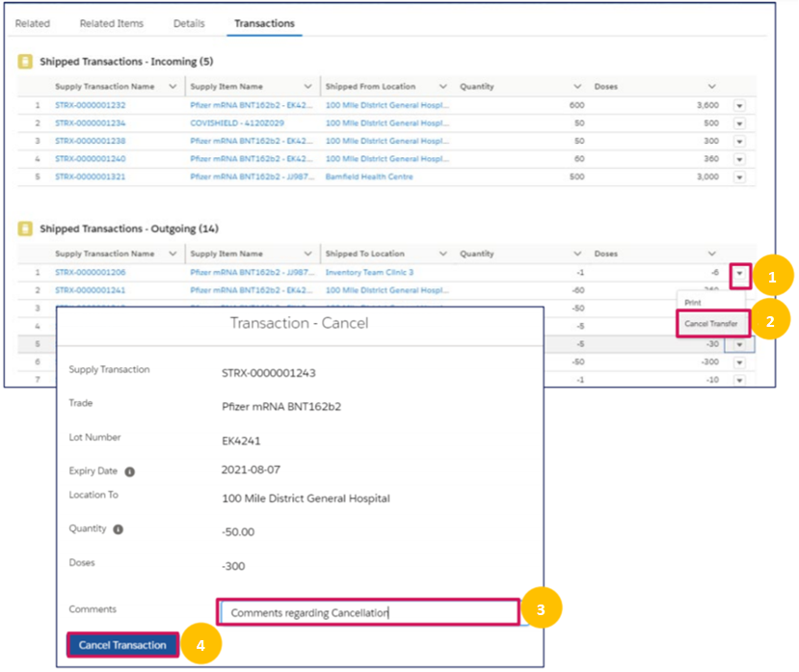Viewport: 799px width, 672px height.
Task: Open transaction STRX-0000001232
Action: click(91, 105)
